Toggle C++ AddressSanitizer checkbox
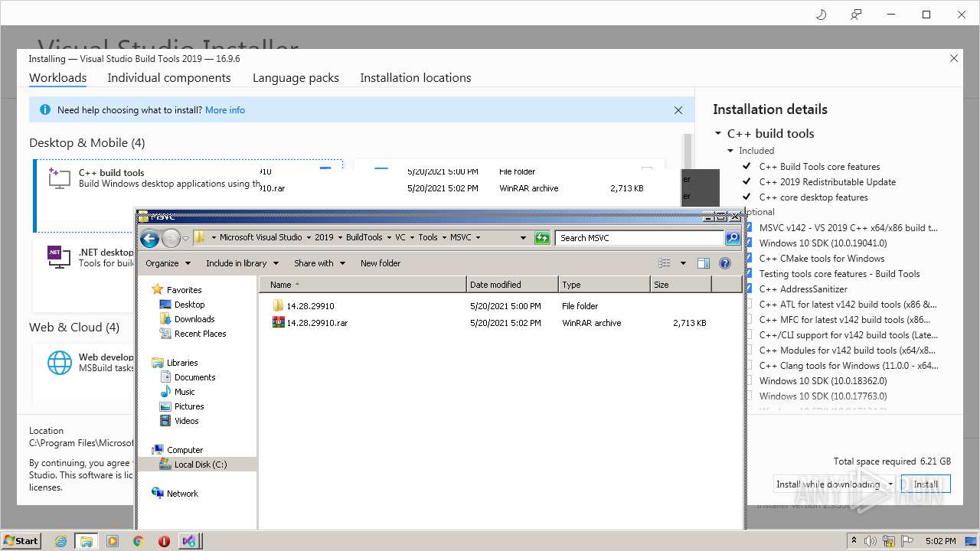The width and height of the screenshot is (980, 551). tap(749, 289)
